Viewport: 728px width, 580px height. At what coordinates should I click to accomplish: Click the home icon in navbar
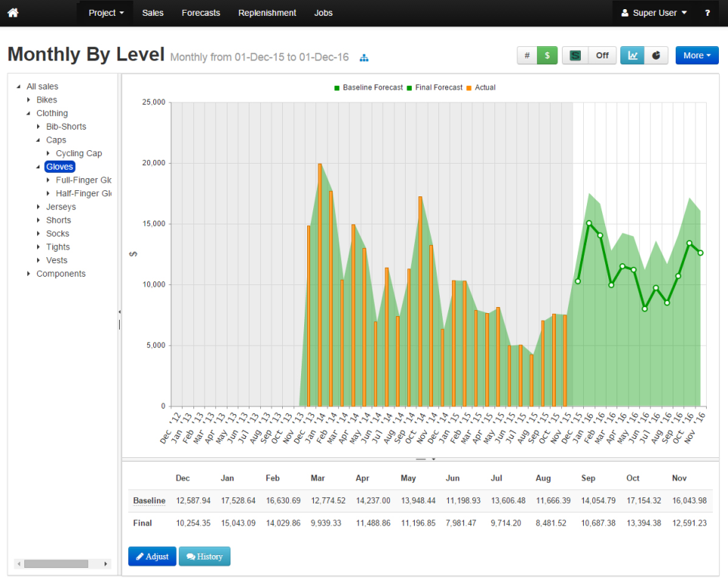click(13, 13)
